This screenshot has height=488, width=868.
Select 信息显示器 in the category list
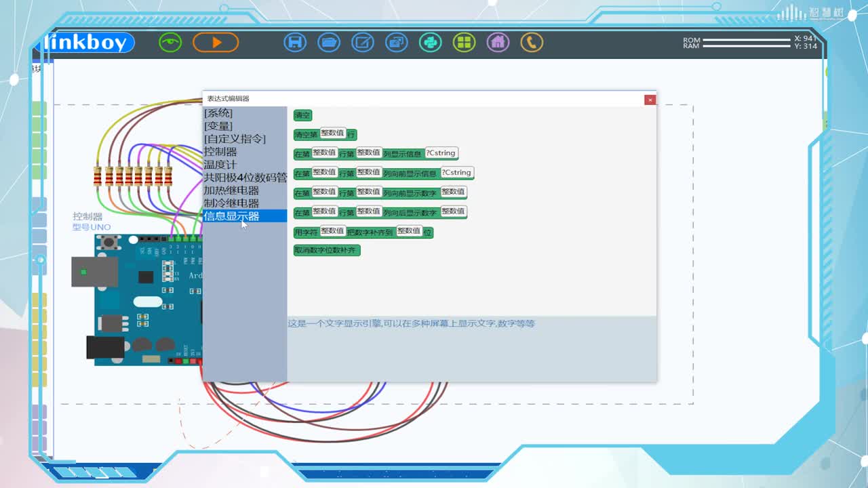[x=245, y=216]
